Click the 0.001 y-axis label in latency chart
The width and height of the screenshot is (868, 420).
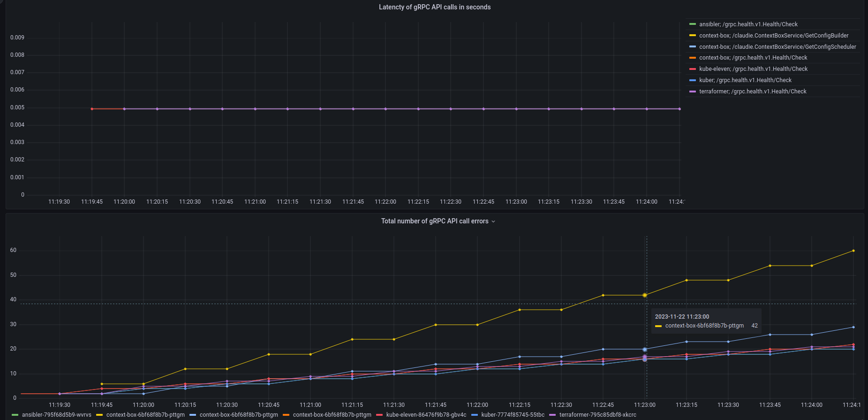coord(17,177)
